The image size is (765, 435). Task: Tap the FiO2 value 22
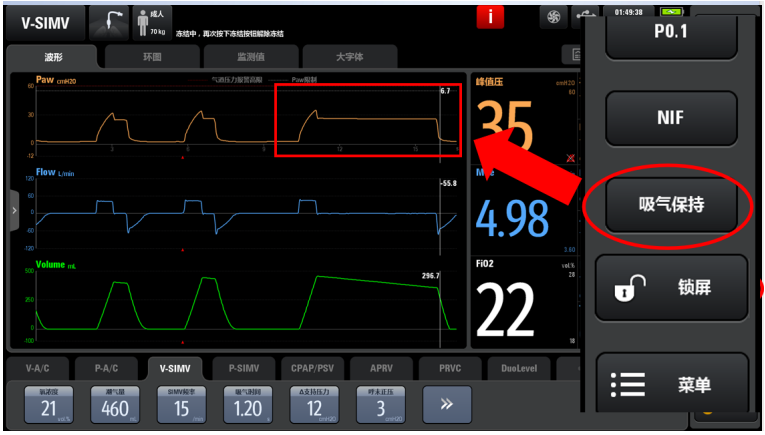point(504,310)
